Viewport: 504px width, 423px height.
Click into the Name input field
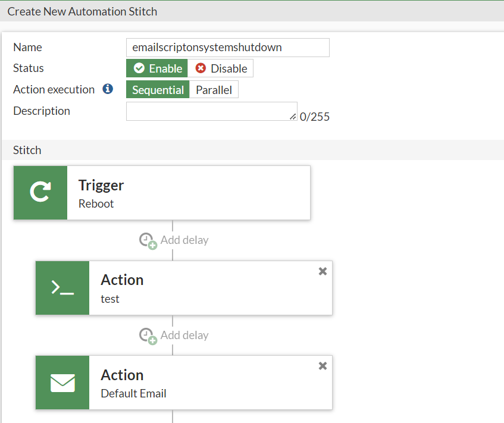227,48
